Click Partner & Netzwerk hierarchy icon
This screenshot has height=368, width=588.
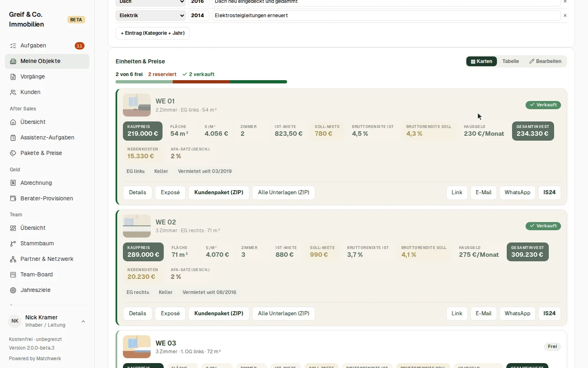[x=13, y=259]
